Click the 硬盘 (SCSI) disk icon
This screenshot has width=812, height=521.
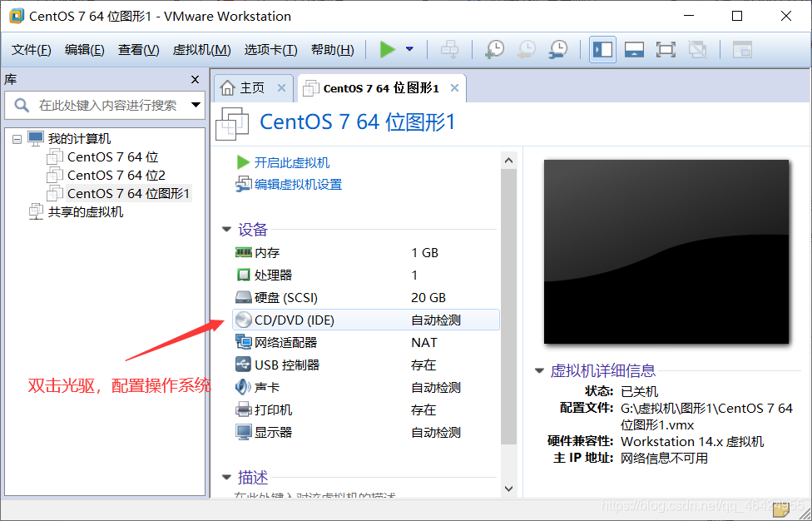244,297
